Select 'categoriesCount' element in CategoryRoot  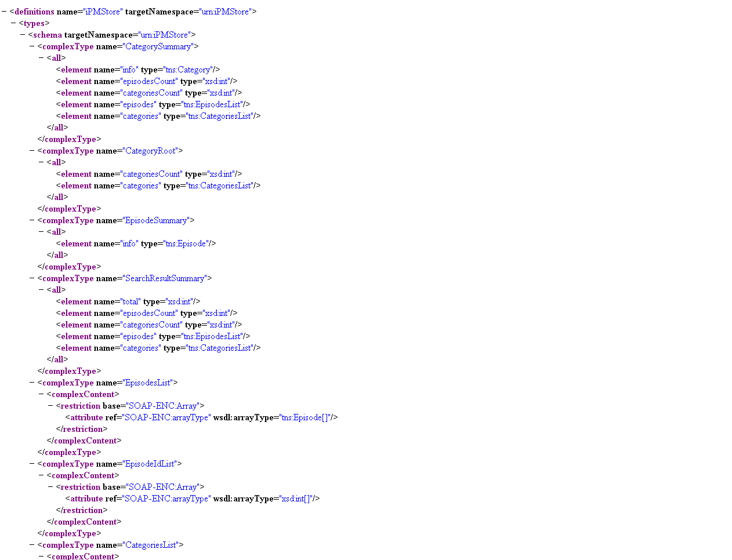click(x=149, y=174)
